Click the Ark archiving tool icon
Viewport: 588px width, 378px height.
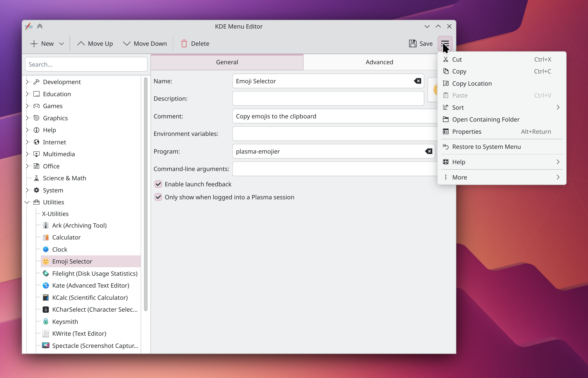[46, 225]
